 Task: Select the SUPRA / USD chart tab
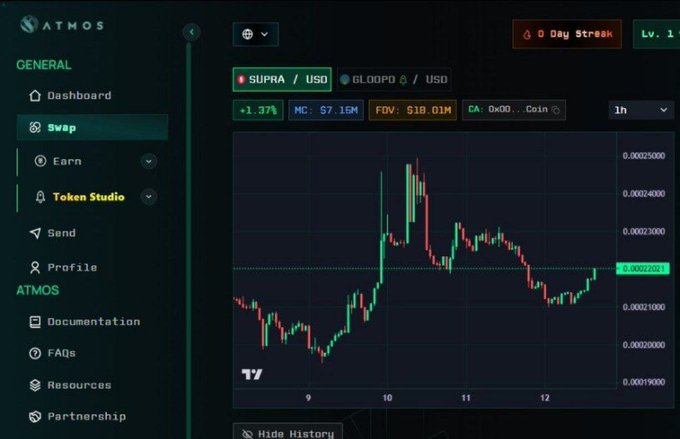(x=282, y=79)
